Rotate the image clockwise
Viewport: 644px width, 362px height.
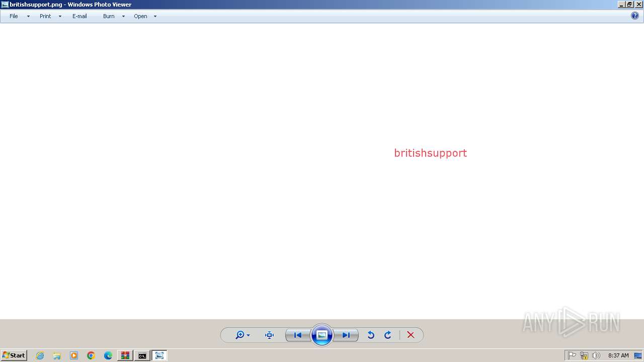pyautogui.click(x=388, y=335)
